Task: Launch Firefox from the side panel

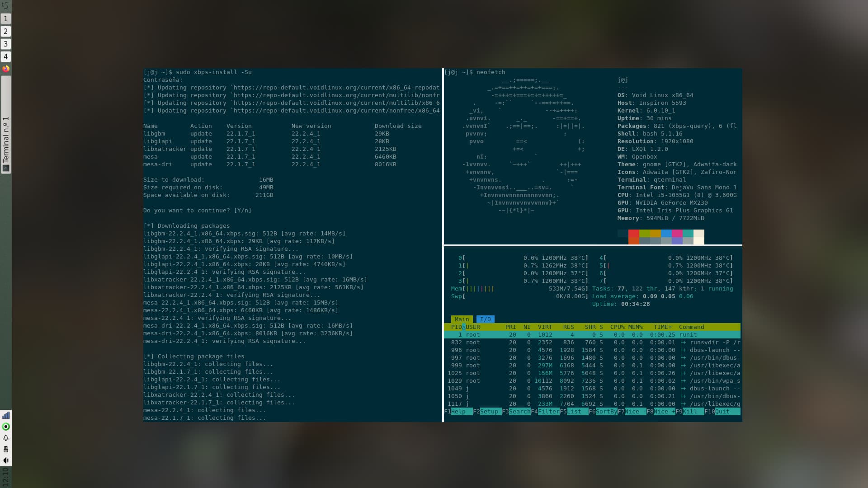Action: coord(6,69)
